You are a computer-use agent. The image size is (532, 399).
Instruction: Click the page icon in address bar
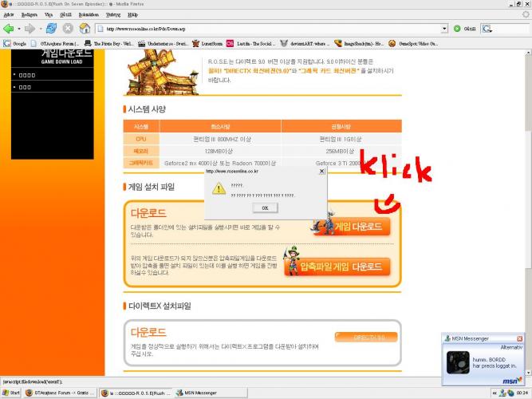coord(100,29)
